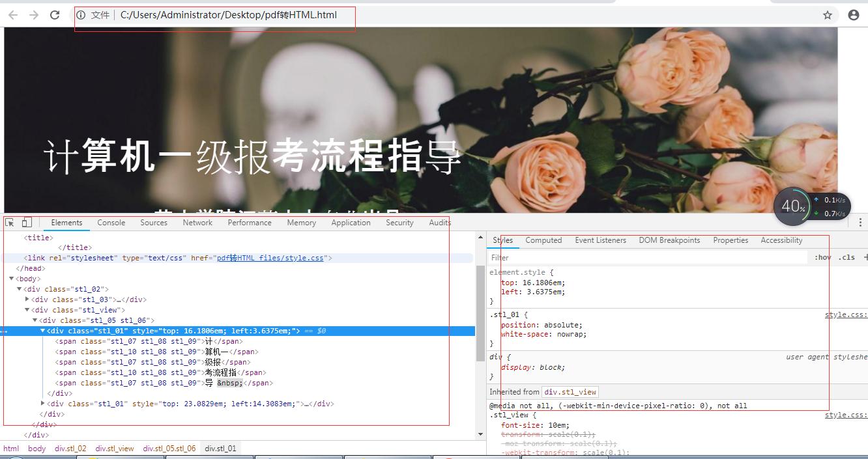Open the DevTools three-dot menu
Screen dimensions: 868x459
pos(861,222)
